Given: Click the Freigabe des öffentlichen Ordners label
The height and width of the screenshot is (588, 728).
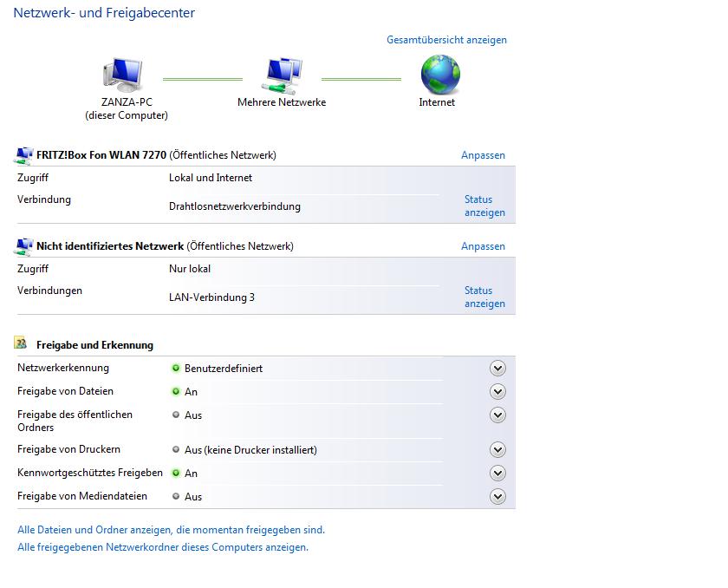Looking at the screenshot, I should coord(75,421).
